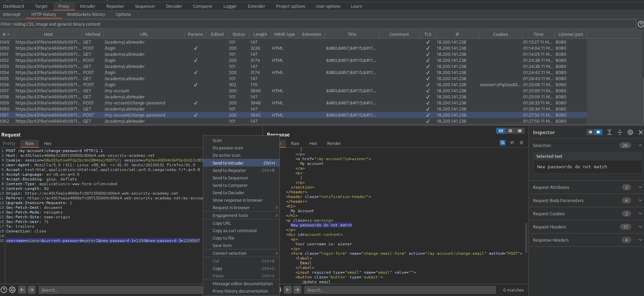This screenshot has height=296, width=644.
Task: Choose Save item from context menu
Action: (x=241, y=245)
